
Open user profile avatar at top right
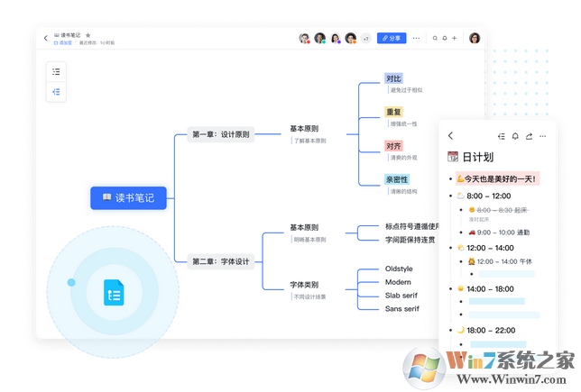[x=475, y=38]
